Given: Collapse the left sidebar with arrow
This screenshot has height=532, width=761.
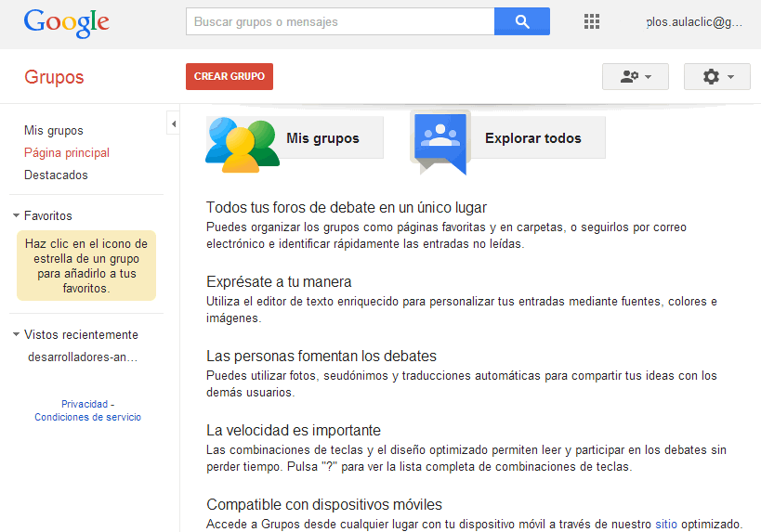Looking at the screenshot, I should pyautogui.click(x=173, y=123).
